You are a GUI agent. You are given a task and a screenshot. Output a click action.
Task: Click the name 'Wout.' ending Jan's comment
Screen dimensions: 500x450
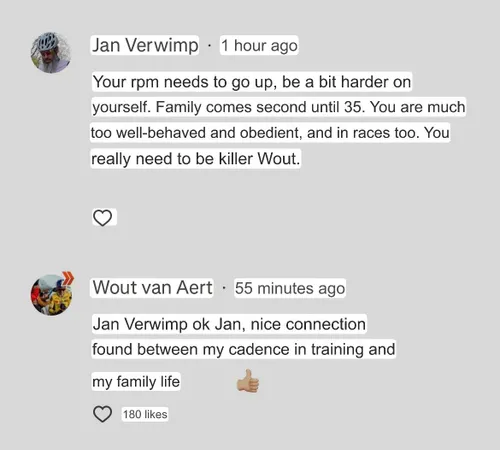pyautogui.click(x=279, y=159)
